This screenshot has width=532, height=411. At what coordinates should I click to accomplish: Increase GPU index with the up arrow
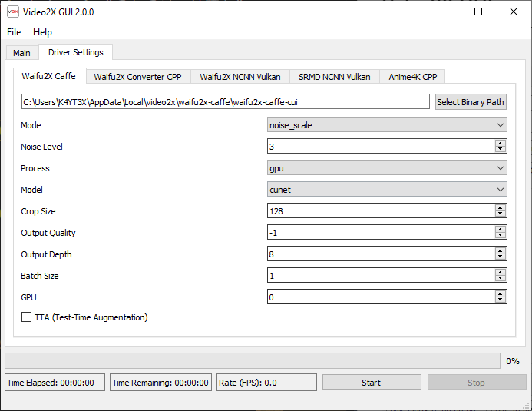pos(500,294)
